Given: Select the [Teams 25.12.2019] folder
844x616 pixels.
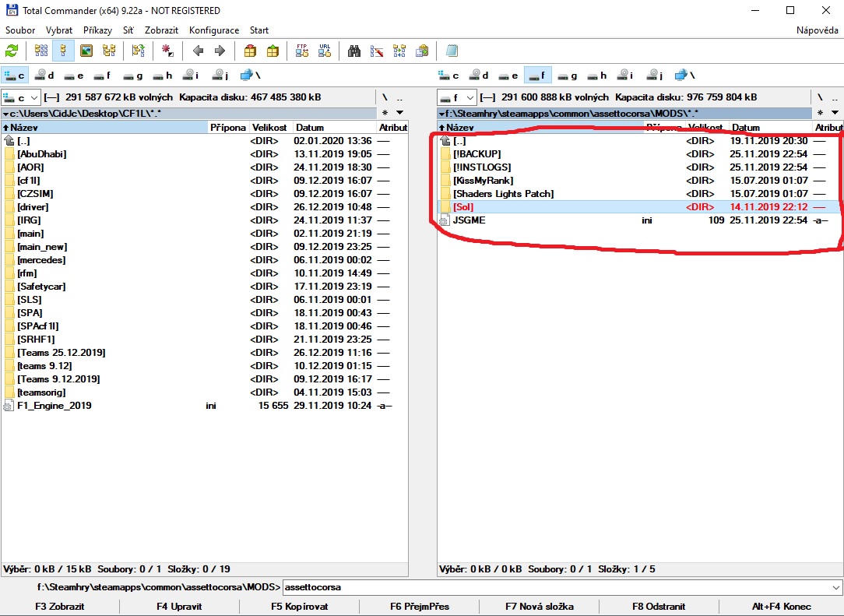Looking at the screenshot, I should (x=204, y=353).
